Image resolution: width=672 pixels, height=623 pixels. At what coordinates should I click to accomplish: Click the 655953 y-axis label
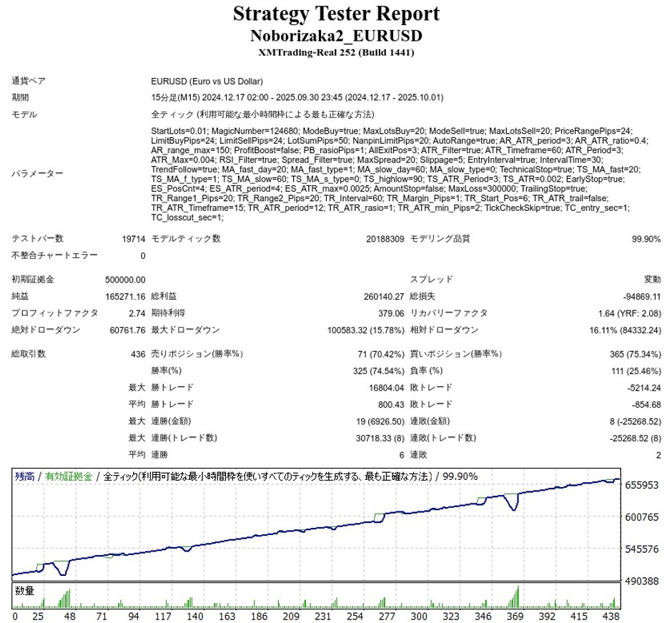(x=641, y=485)
